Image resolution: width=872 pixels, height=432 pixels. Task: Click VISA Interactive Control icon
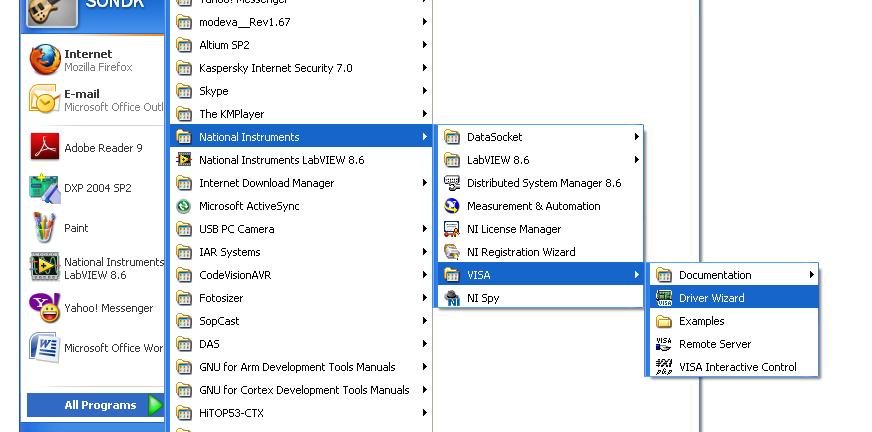(664, 367)
